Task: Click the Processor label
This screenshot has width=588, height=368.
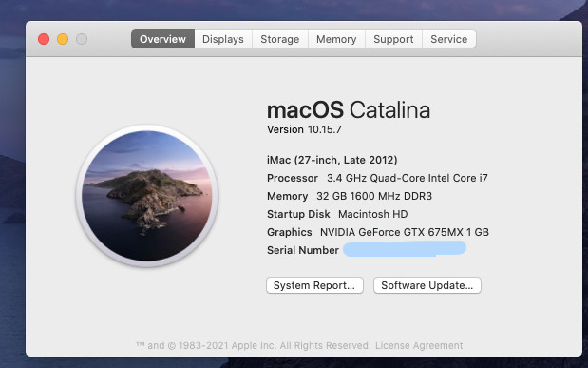Action: 293,178
